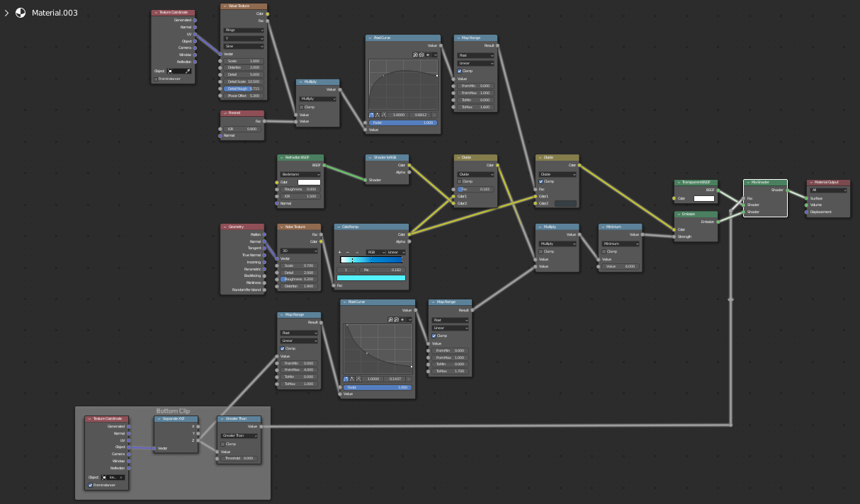This screenshot has width=860, height=504.
Task: Click the material sphere icon beside Material.003
Action: (21, 13)
